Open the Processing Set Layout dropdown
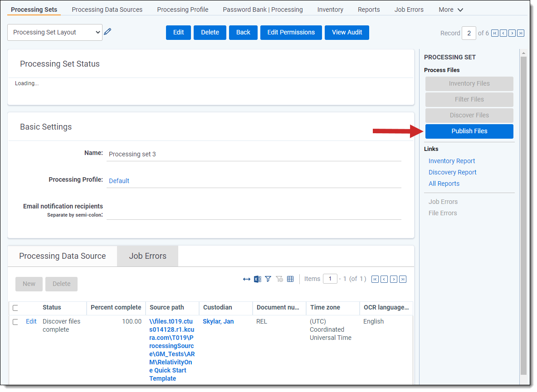This screenshot has height=392, width=537. pyautogui.click(x=55, y=32)
